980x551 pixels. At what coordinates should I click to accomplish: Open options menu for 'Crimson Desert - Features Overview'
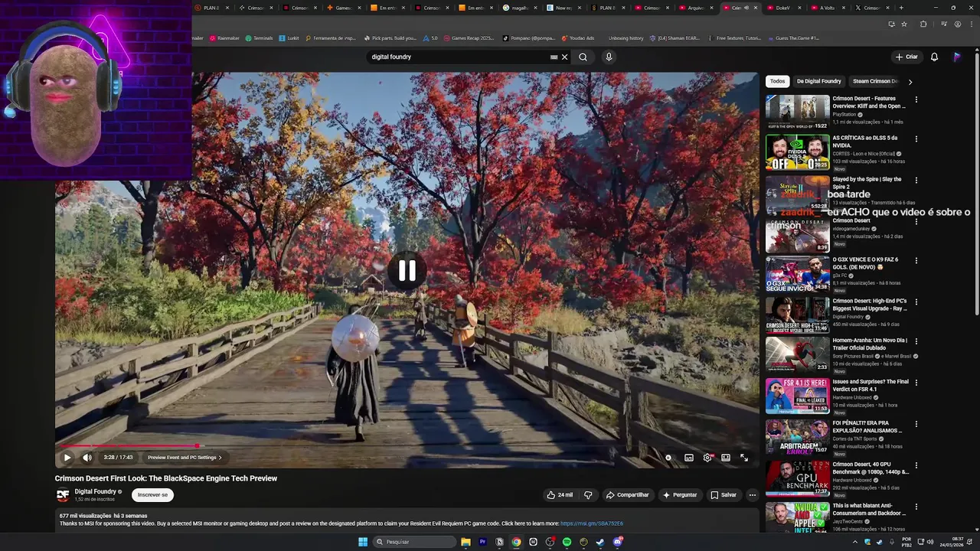tap(916, 99)
